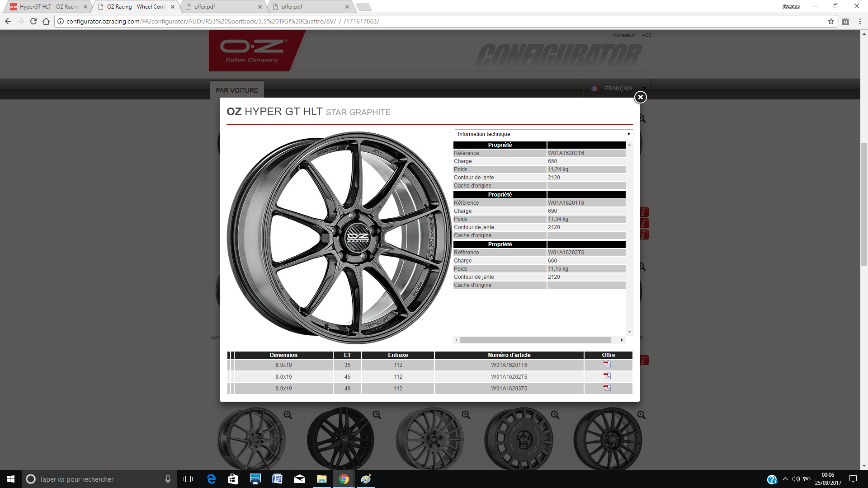Bookmark this page with star icon
This screenshot has width=868, height=488.
830,21
